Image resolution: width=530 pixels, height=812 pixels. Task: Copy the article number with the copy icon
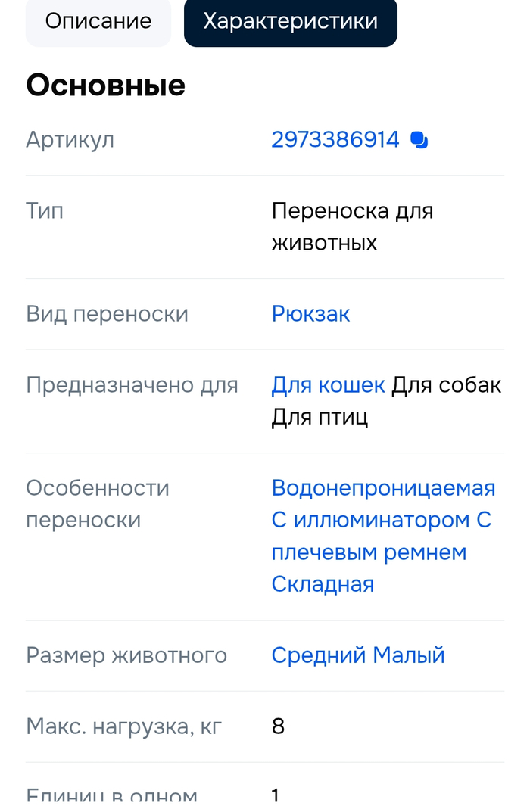pos(419,140)
